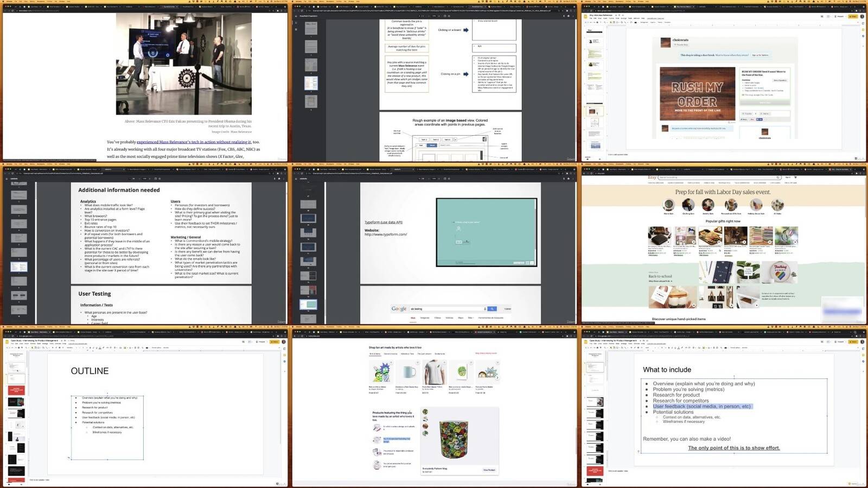
Task: Click the http://www.typeform.com/ link in the PDF
Action: (386, 235)
